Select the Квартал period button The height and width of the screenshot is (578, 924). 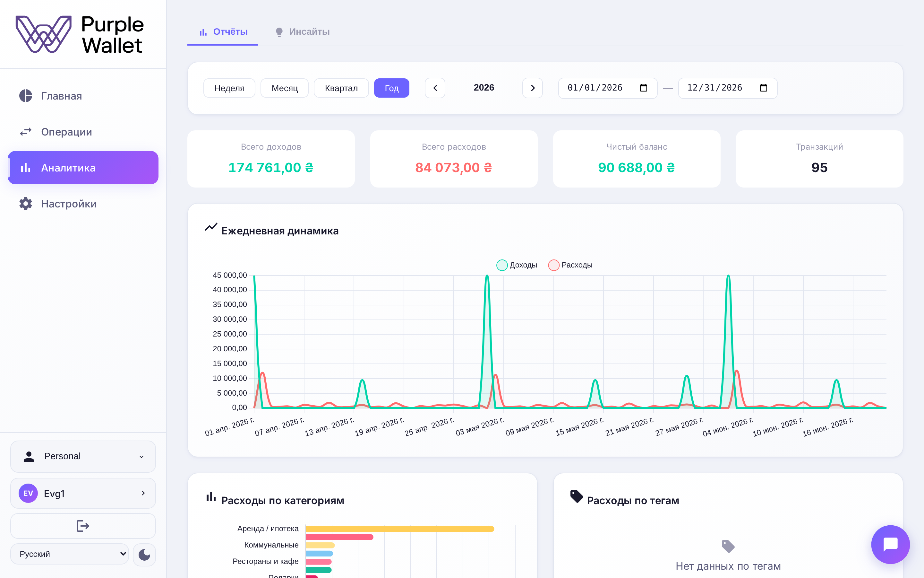coord(341,88)
